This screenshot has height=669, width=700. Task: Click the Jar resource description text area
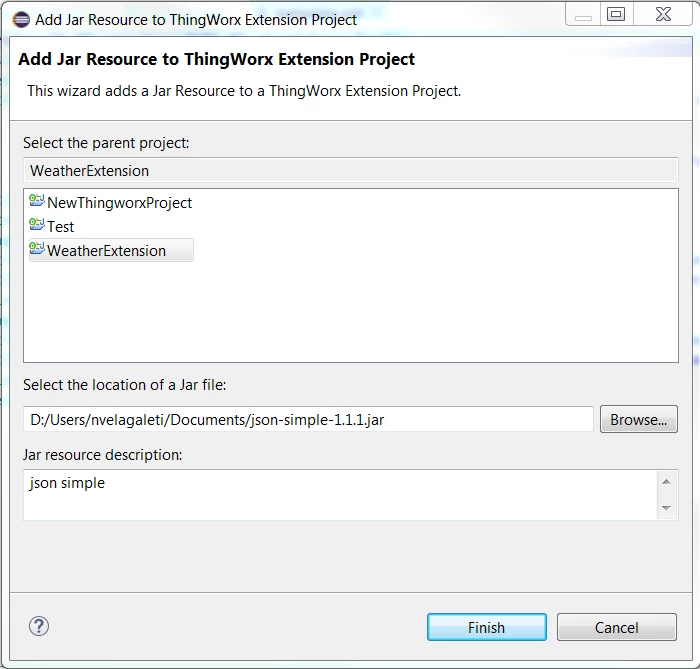tap(340, 495)
